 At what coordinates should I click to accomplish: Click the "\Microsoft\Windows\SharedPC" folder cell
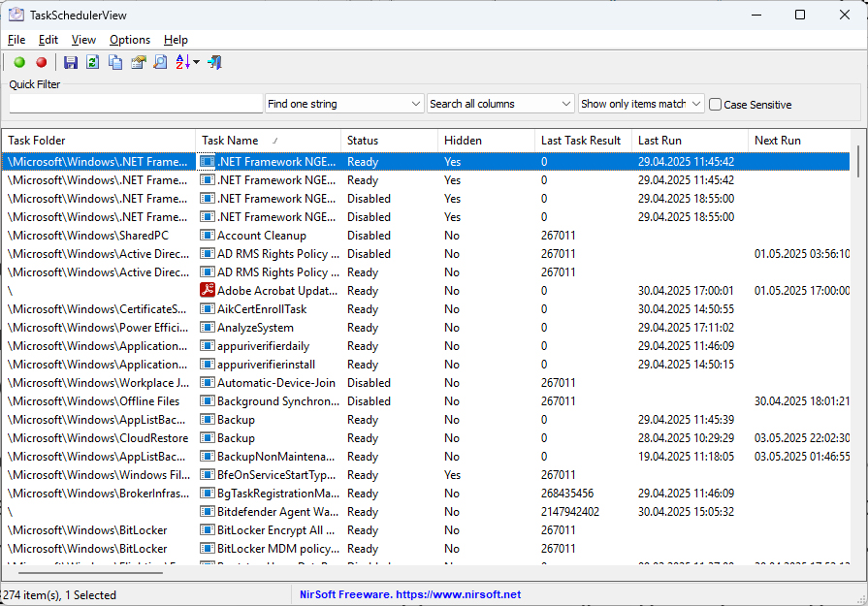pos(88,236)
